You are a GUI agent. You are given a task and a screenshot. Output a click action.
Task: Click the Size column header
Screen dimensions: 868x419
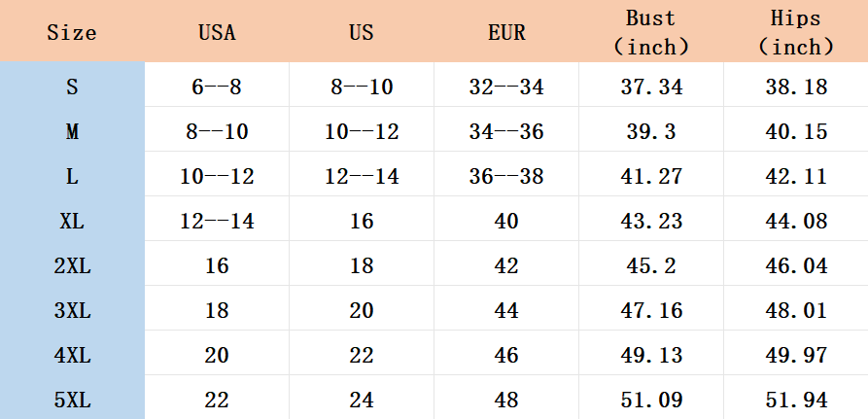pos(72,32)
